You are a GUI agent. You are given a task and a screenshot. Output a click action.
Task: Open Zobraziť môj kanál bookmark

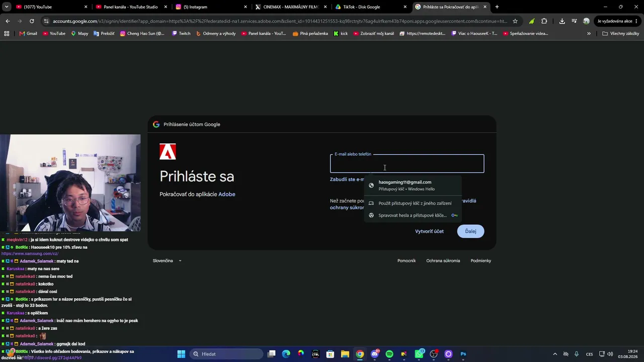pos(374,34)
